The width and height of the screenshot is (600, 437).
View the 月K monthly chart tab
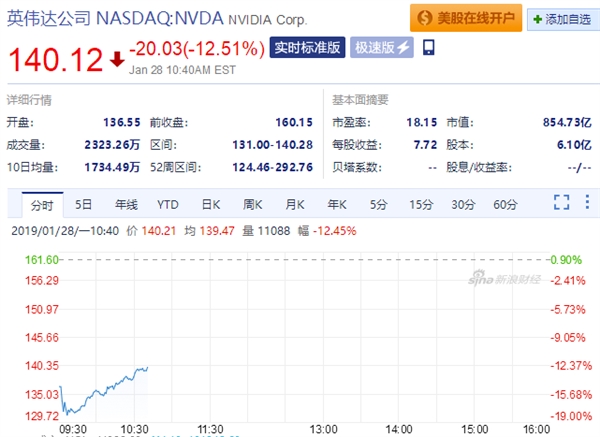pos(294,205)
